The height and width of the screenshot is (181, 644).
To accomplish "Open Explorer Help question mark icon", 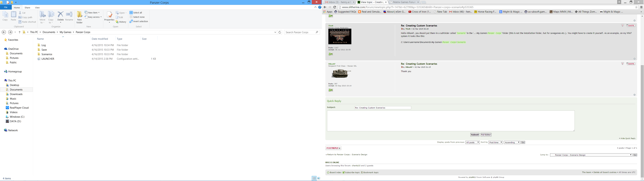I will coord(319,8).
